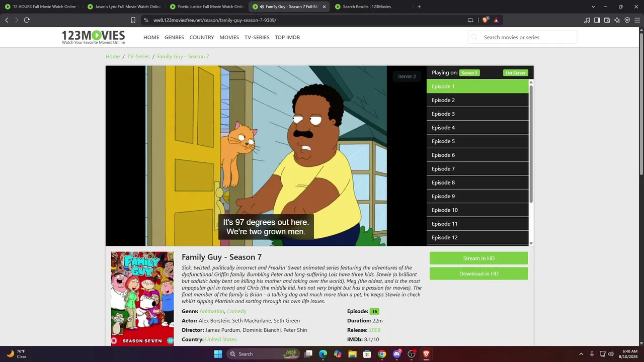The width and height of the screenshot is (644, 362).
Task: Open the TOP IMDB nav menu item
Action: pyautogui.click(x=287, y=37)
